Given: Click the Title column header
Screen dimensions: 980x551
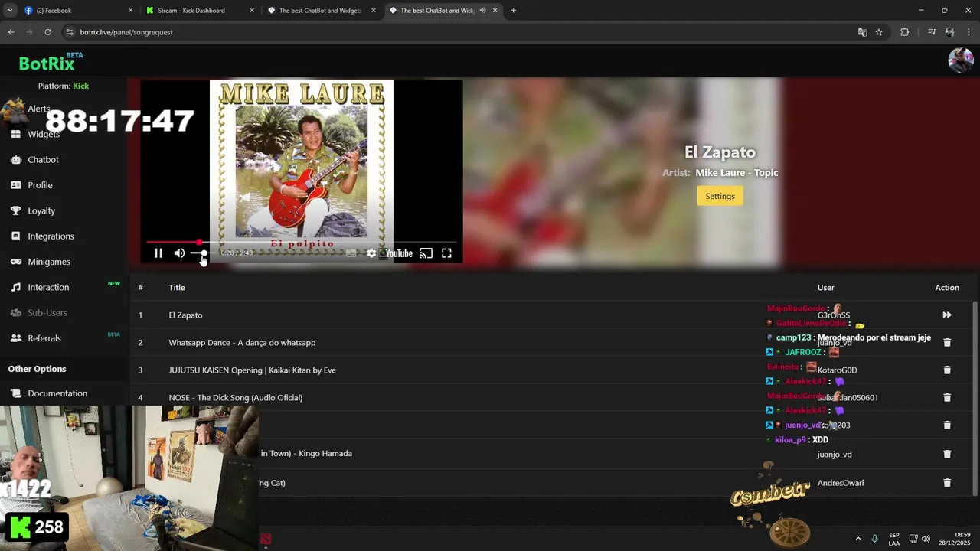Looking at the screenshot, I should tap(177, 288).
